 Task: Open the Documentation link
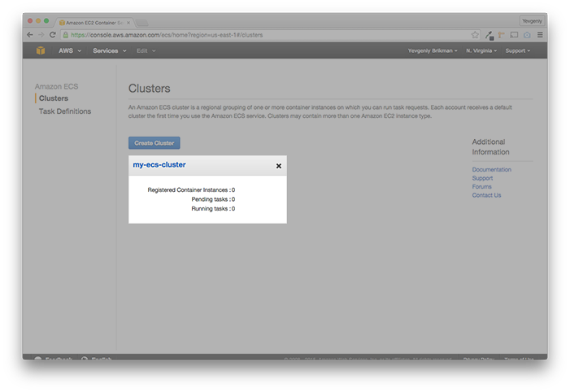coord(491,169)
